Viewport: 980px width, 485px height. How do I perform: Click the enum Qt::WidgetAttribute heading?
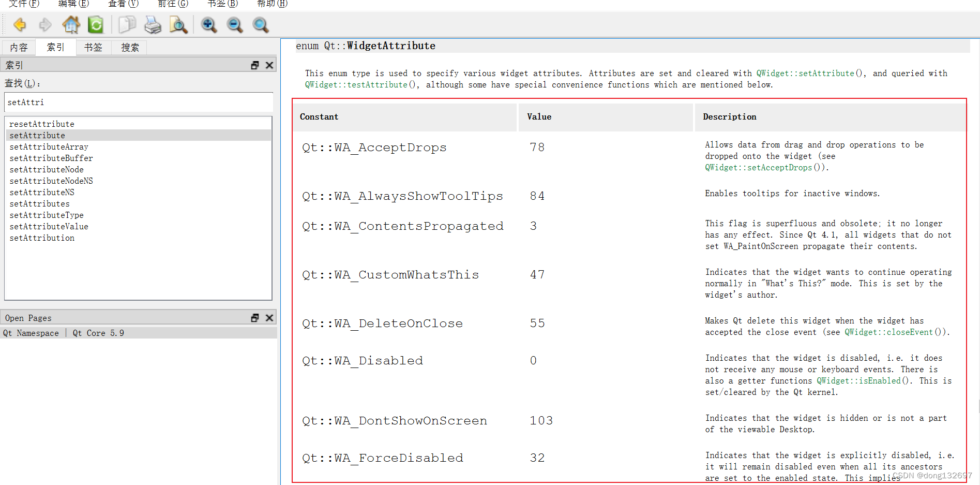[x=365, y=46]
